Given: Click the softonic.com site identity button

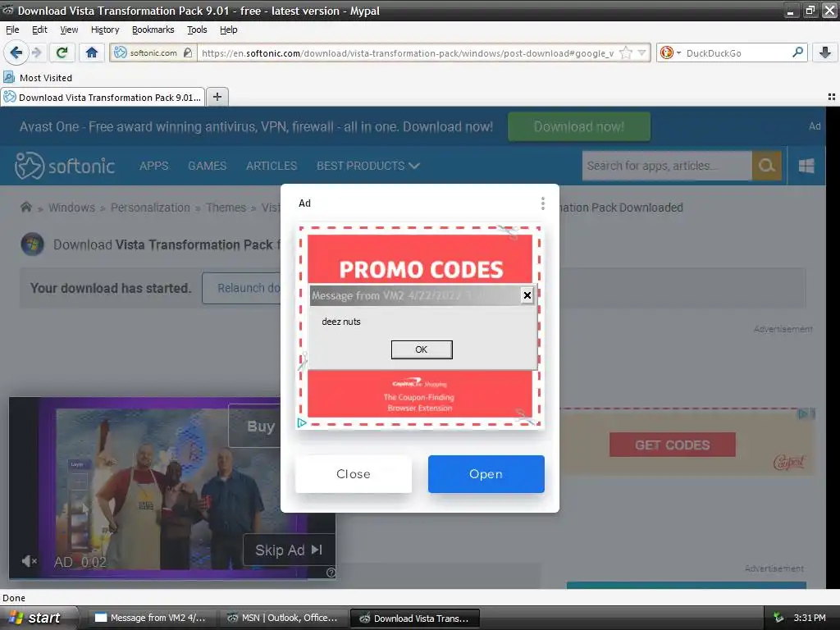Looking at the screenshot, I should (153, 52).
